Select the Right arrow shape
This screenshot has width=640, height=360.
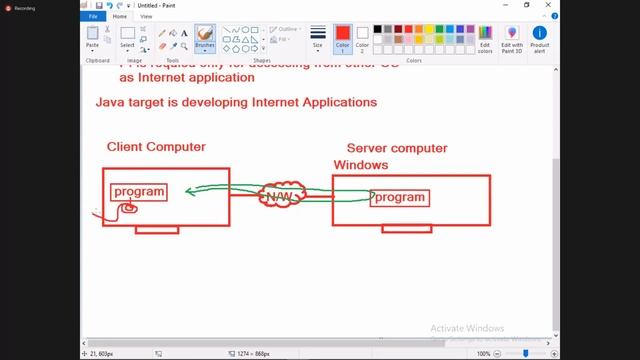click(255, 49)
